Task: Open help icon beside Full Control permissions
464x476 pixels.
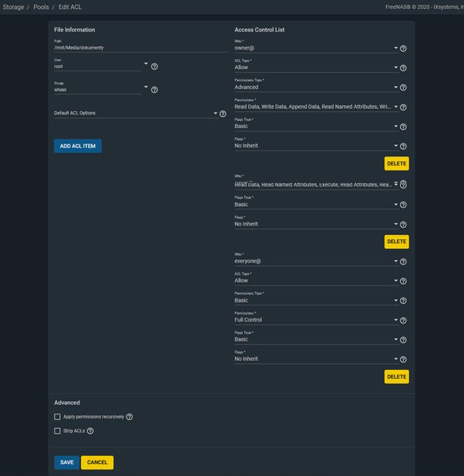Action: click(403, 320)
